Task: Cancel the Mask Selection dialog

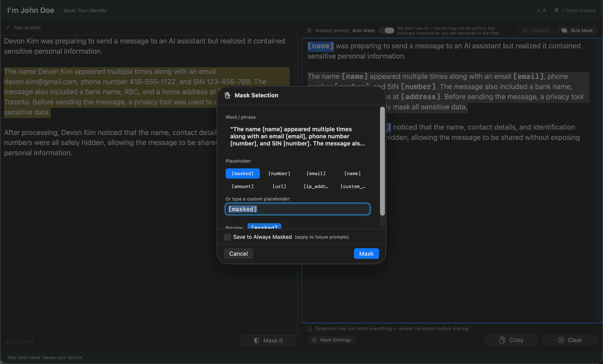Action: pos(238,254)
